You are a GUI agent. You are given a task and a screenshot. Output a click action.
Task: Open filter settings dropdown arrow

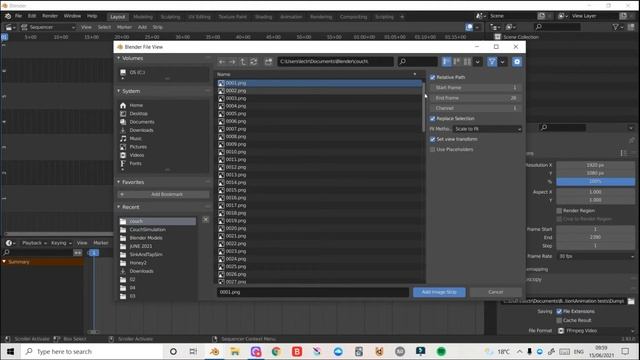tap(502, 62)
